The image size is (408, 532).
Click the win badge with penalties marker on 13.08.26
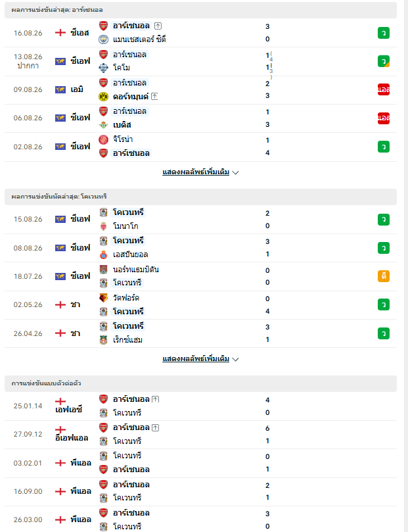(384, 61)
